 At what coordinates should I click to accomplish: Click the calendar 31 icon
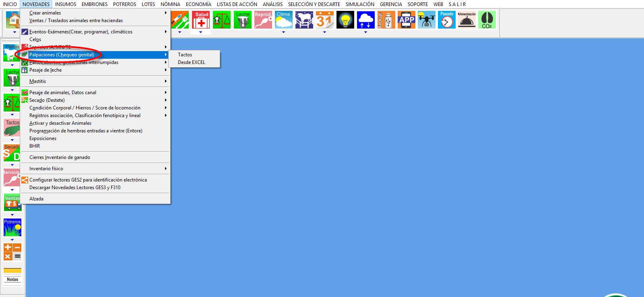pyautogui.click(x=324, y=20)
